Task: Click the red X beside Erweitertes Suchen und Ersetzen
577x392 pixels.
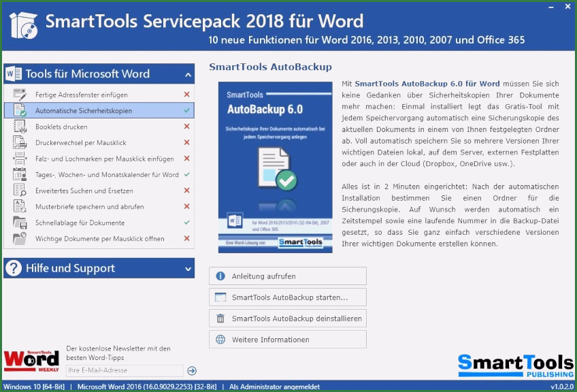Action: (x=187, y=191)
